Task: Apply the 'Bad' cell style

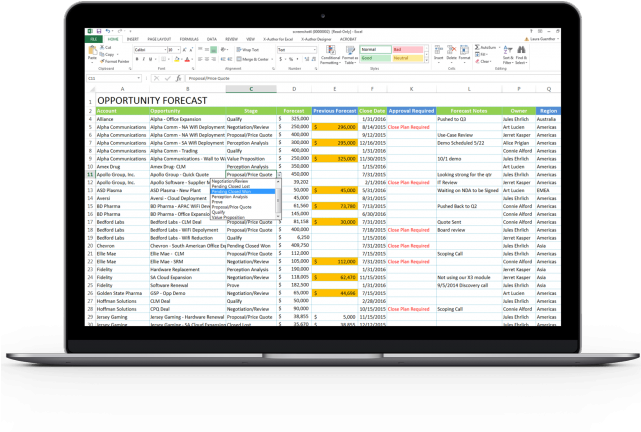Action: click(x=405, y=48)
